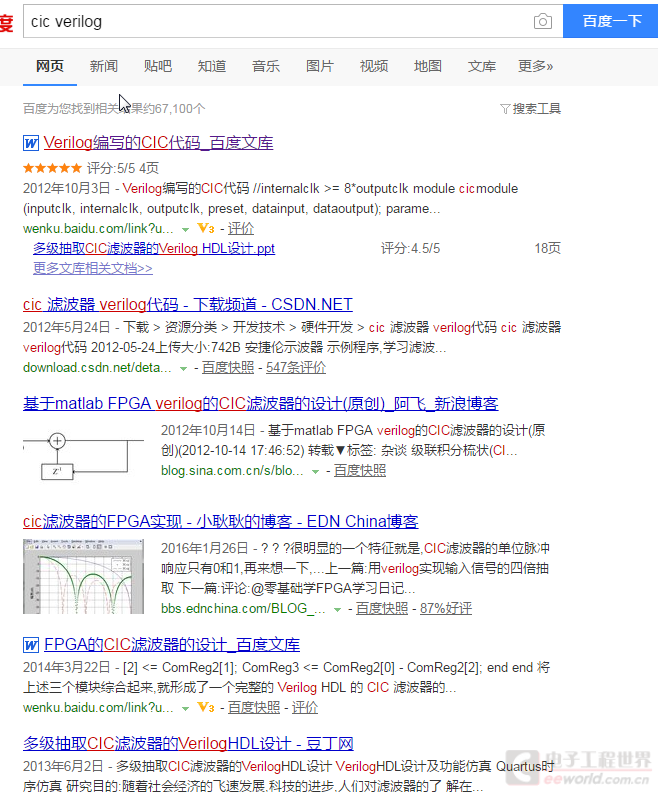This screenshot has height=792, width=658.
Task: Open cic滤波器的FPGA实现 EDN China博客 result
Action: click(x=221, y=521)
